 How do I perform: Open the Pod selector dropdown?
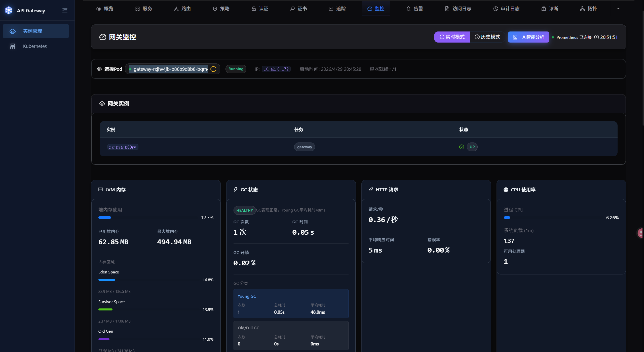[172, 69]
